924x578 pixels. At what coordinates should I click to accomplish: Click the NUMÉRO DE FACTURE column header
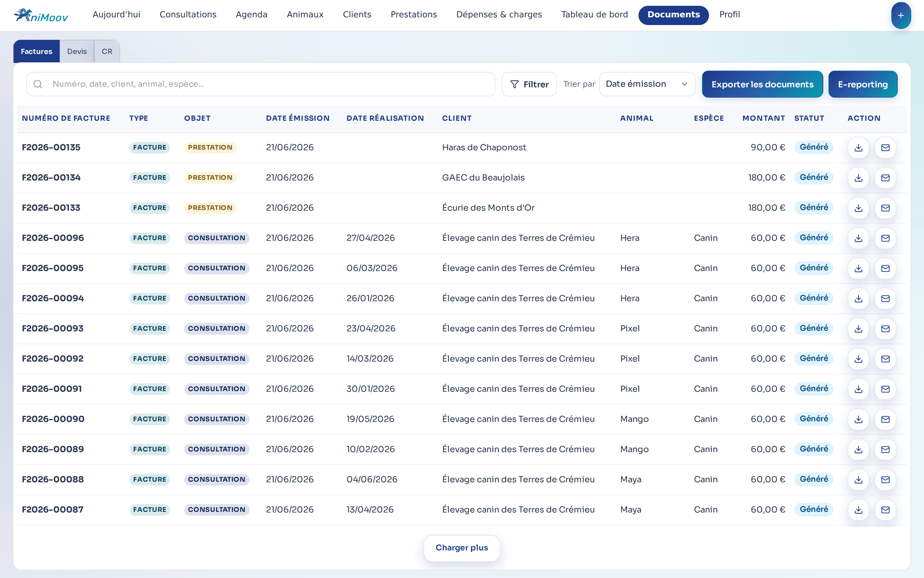point(66,118)
